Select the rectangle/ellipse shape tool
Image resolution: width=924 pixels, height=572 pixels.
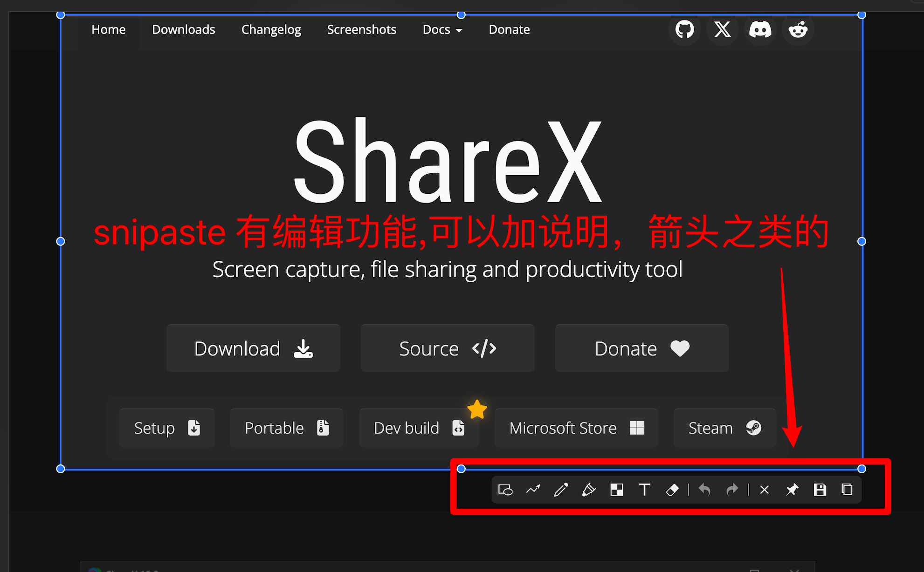click(505, 490)
